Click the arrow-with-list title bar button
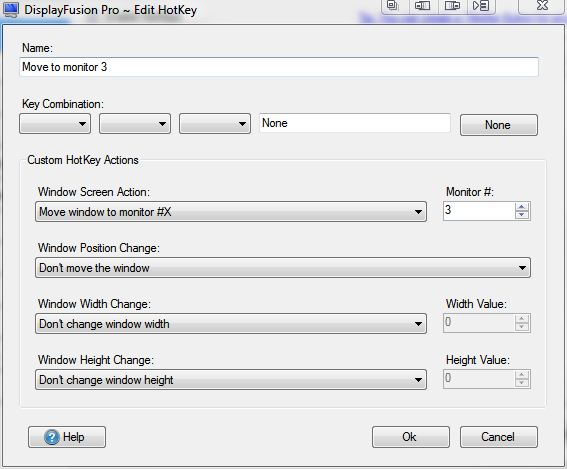 coord(481,6)
